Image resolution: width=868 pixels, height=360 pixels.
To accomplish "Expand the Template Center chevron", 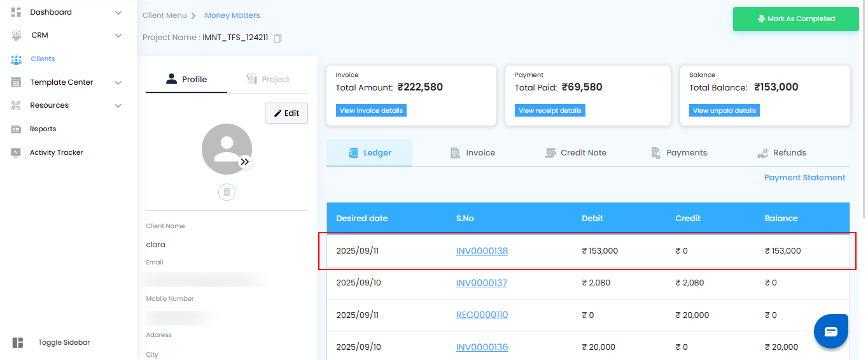I will coord(118,83).
